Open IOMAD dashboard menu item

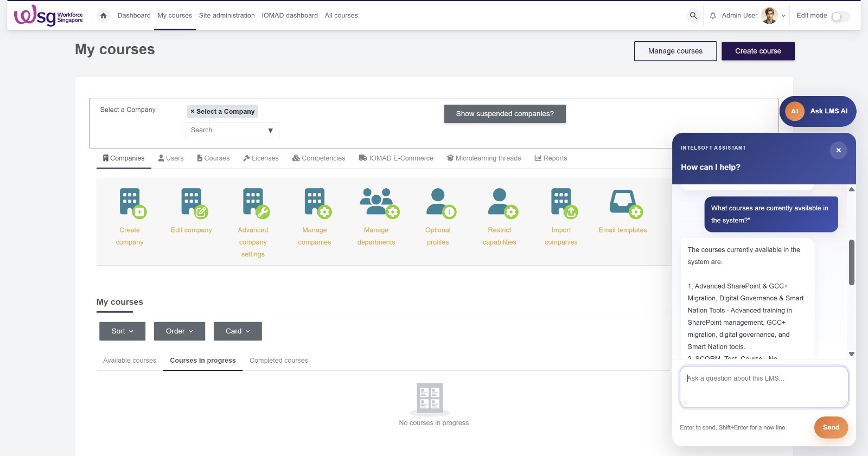click(x=290, y=16)
